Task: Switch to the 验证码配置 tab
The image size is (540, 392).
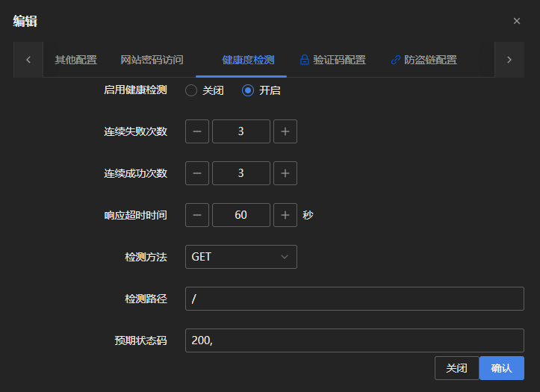Action: pyautogui.click(x=332, y=60)
